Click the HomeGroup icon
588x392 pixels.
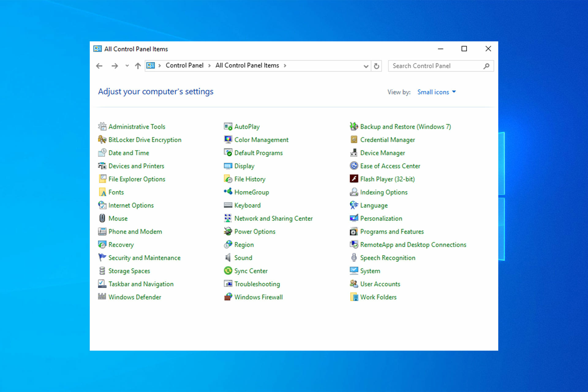(x=228, y=192)
